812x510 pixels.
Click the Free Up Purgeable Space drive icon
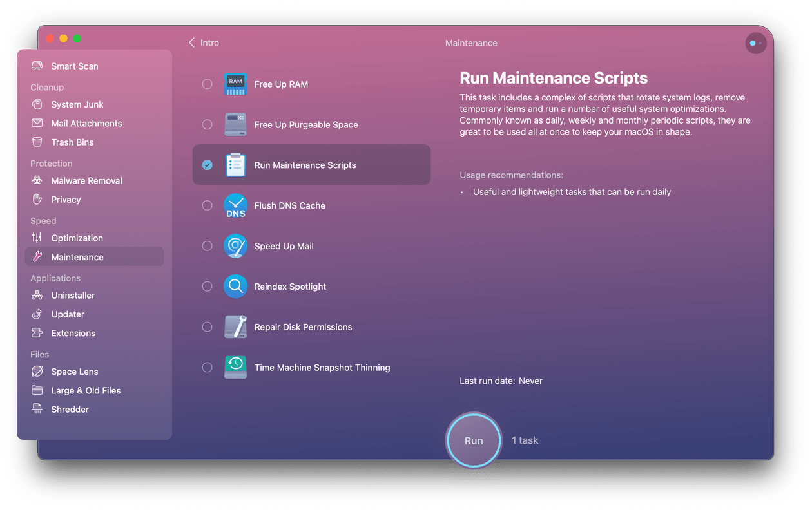point(235,124)
